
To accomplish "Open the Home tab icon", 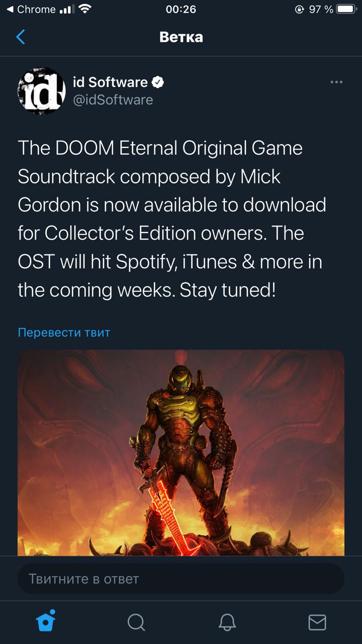I will pyautogui.click(x=46, y=621).
